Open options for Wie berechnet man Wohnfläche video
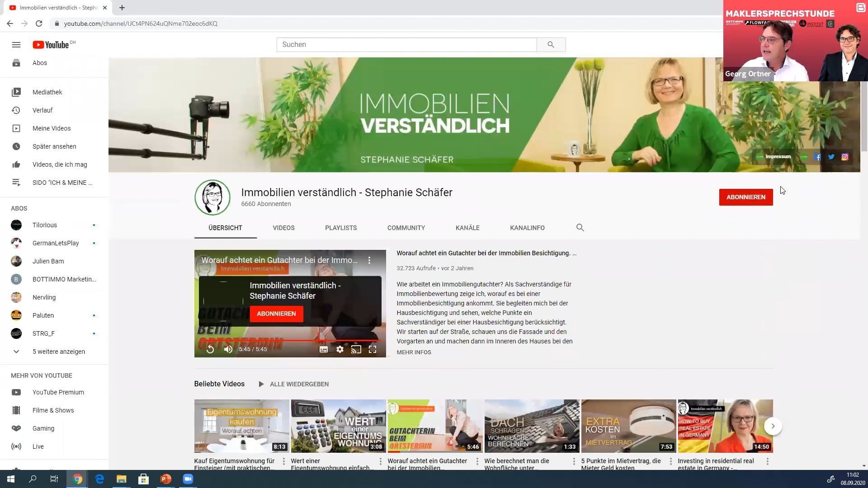Screen dimensions: 868x488 [x=574, y=461]
